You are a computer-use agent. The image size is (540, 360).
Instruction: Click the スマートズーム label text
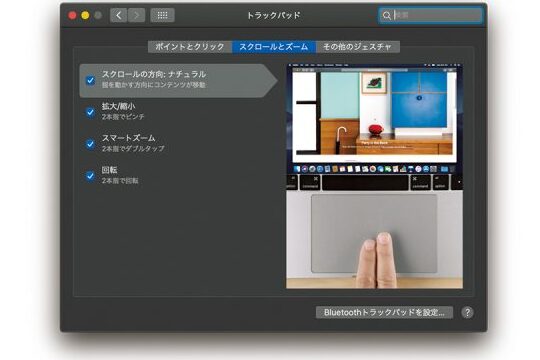coord(128,138)
